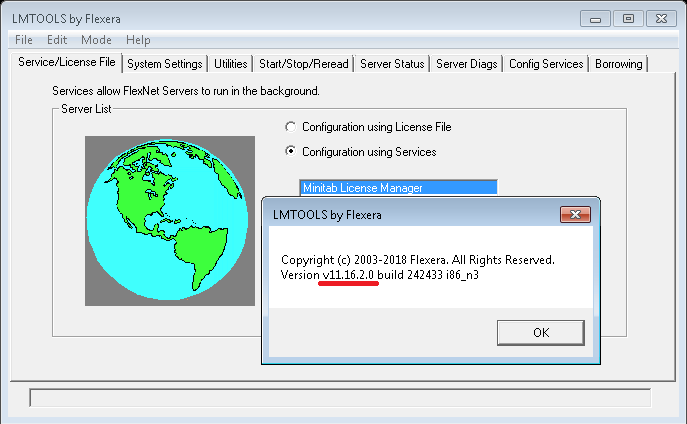Select Minitab License Manager in server list
Screen dimensions: 687x424
(x=398, y=187)
